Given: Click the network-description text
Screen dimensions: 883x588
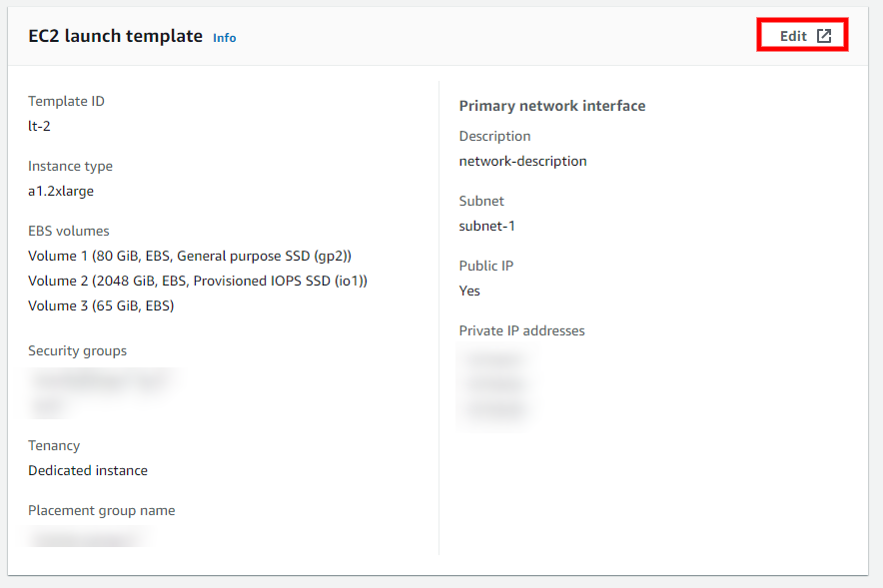Looking at the screenshot, I should (522, 161).
